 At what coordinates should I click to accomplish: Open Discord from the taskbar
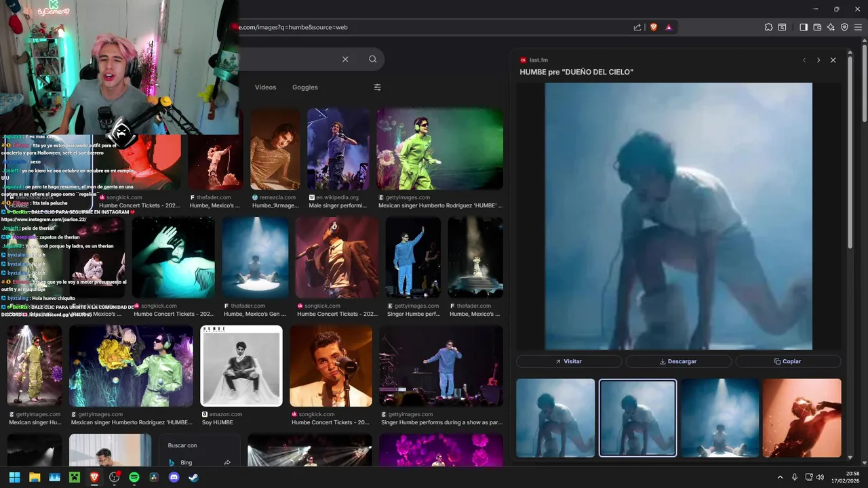click(x=174, y=477)
